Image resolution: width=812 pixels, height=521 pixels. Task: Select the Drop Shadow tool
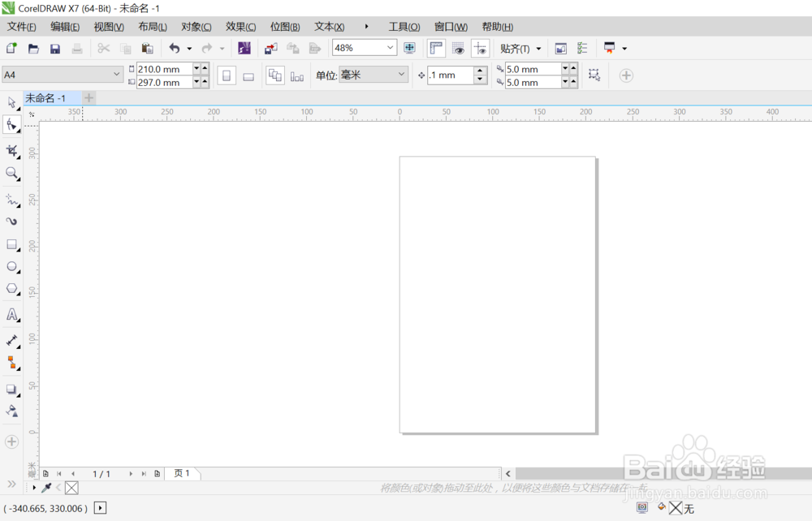11,389
